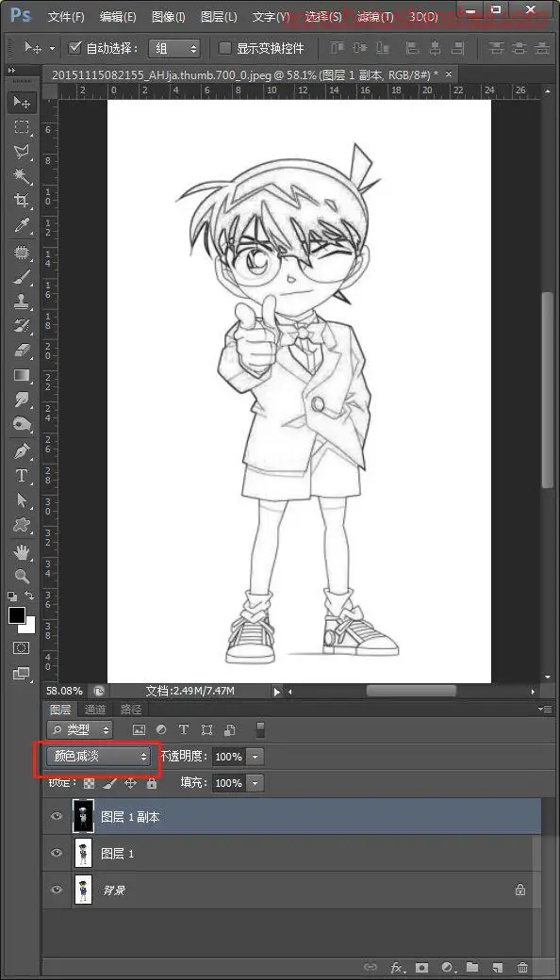Select the Eraser tool
This screenshot has height=980, width=560.
(x=22, y=351)
